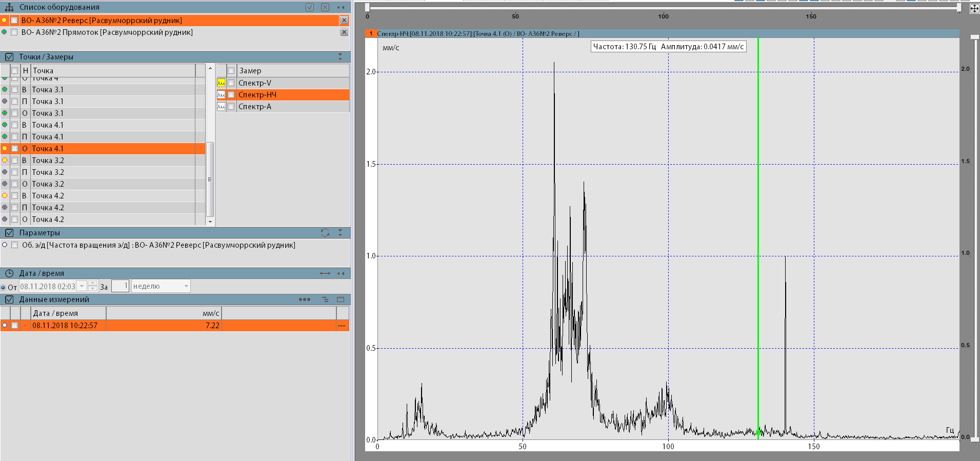This screenshot has height=461, width=980.
Task: Tick the checkbox of ВО- А36№2 Реверс
Action: click(14, 21)
